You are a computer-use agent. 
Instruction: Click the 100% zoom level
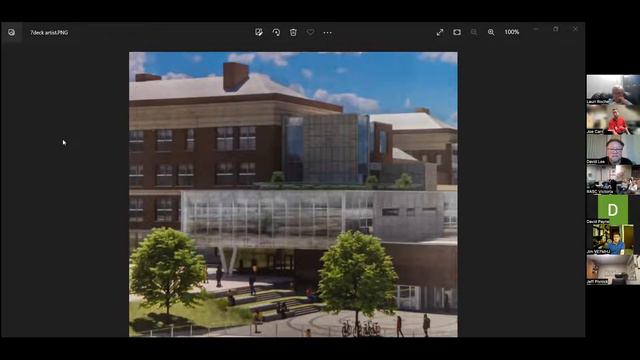coord(511,32)
